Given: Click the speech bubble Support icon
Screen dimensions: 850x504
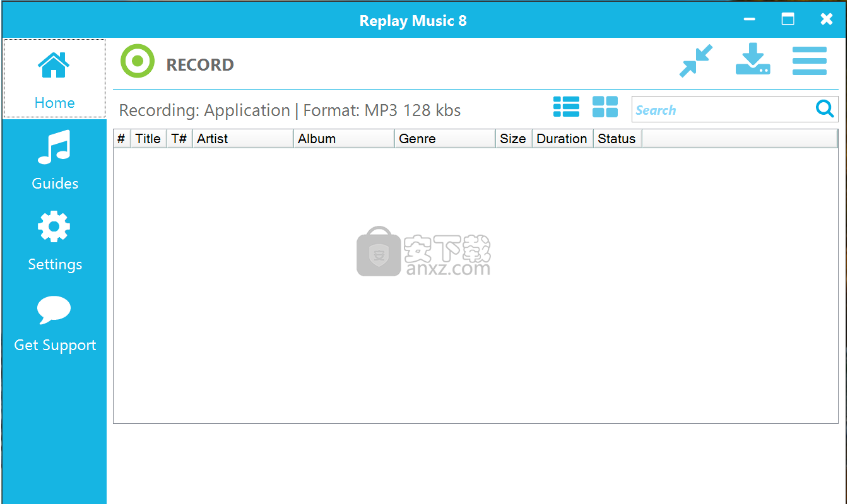Looking at the screenshot, I should tap(54, 310).
